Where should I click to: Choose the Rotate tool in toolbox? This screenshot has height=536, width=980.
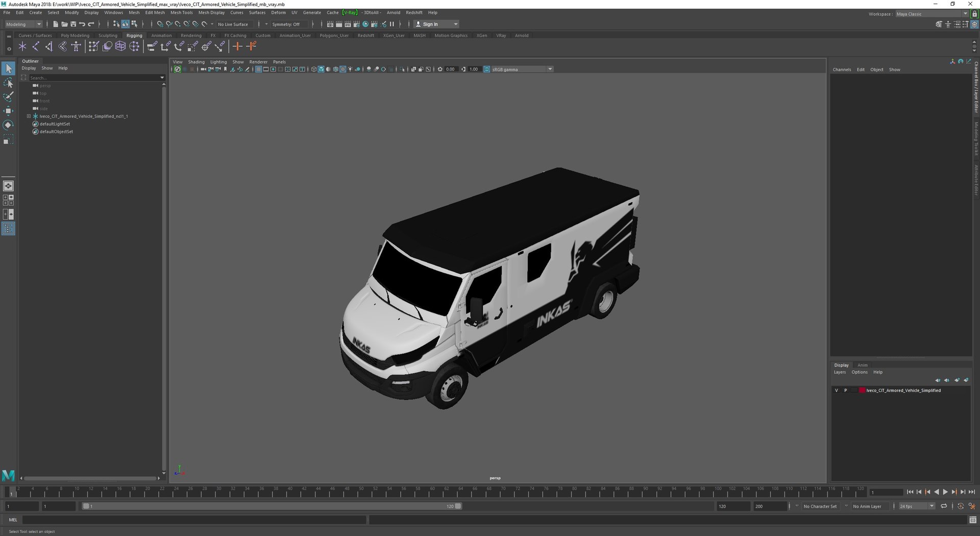click(8, 125)
